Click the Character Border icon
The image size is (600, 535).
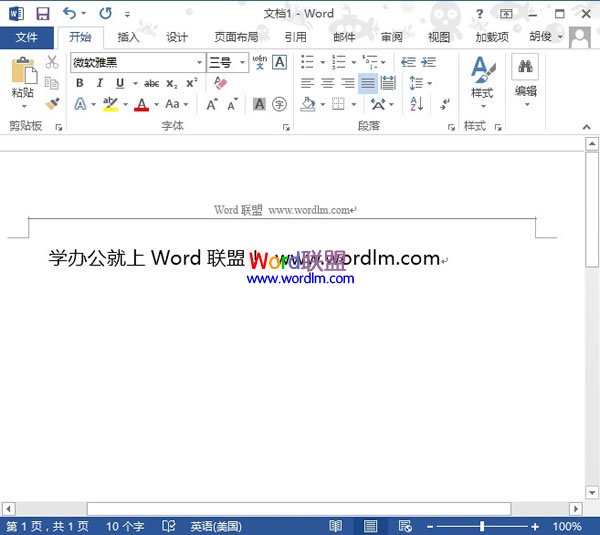coord(280,62)
